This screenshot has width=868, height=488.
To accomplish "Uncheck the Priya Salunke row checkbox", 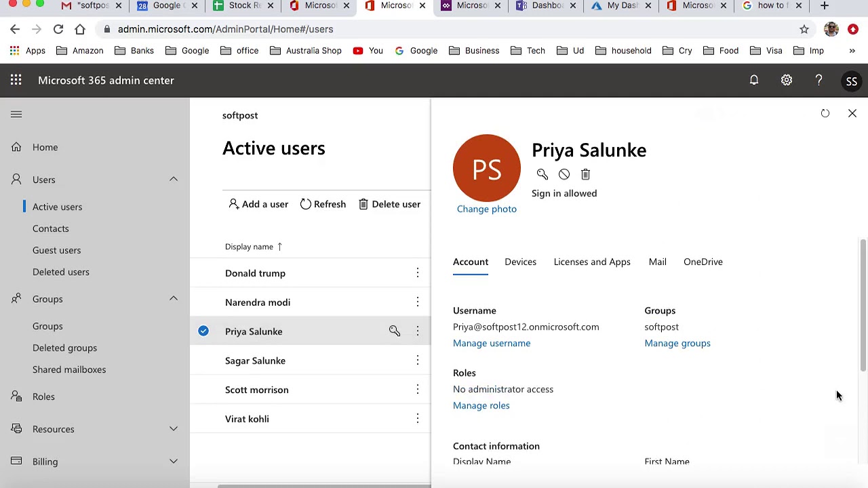I will [x=203, y=331].
